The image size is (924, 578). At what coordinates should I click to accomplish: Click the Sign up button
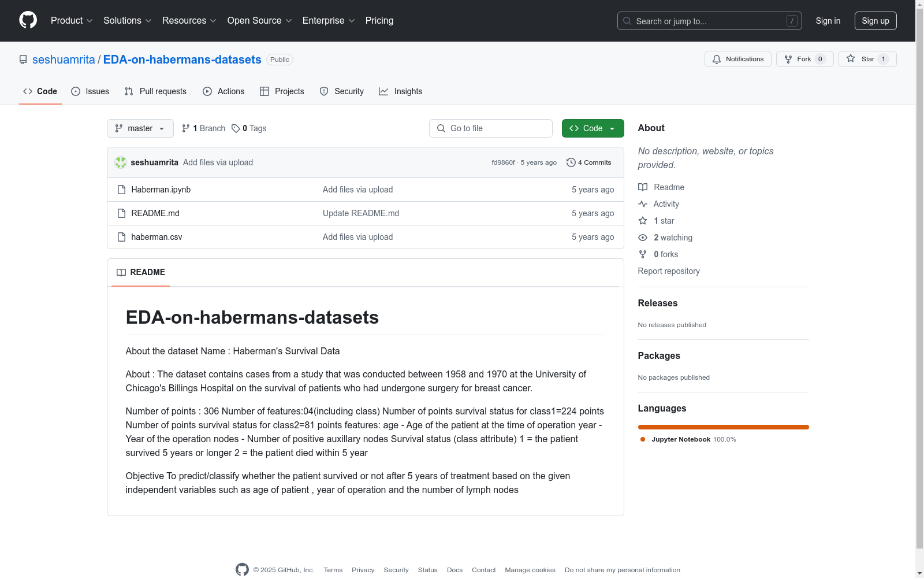[x=875, y=21]
